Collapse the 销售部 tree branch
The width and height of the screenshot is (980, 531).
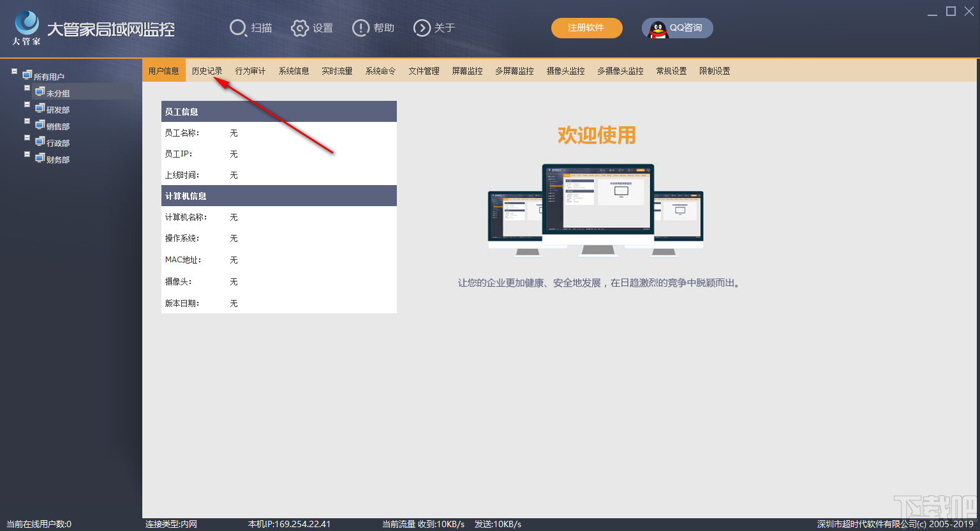(x=27, y=121)
